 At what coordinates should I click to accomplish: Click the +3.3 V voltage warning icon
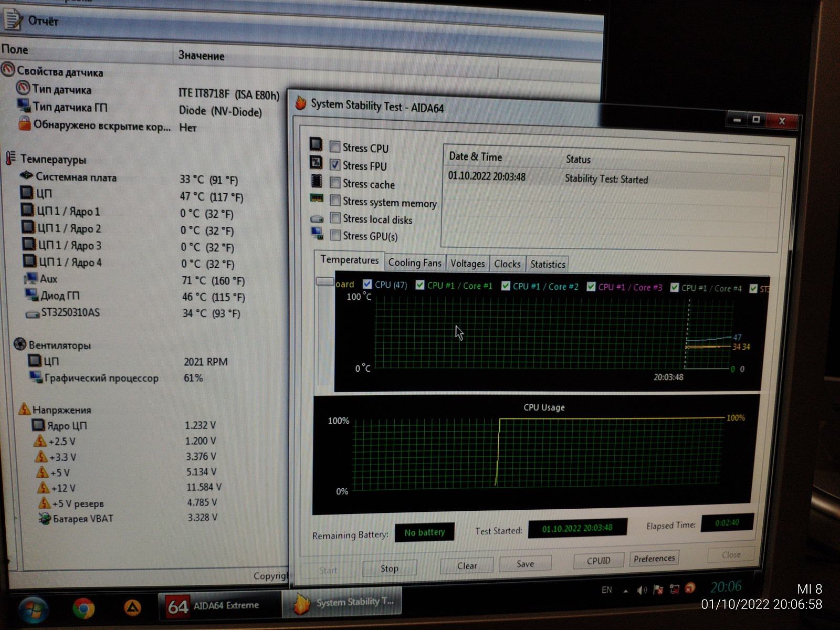pos(41,456)
